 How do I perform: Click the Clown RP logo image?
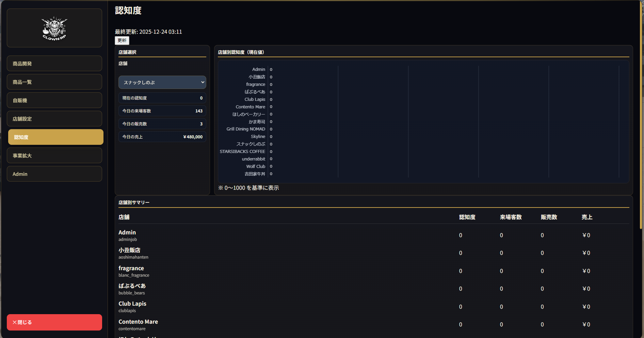(x=54, y=28)
